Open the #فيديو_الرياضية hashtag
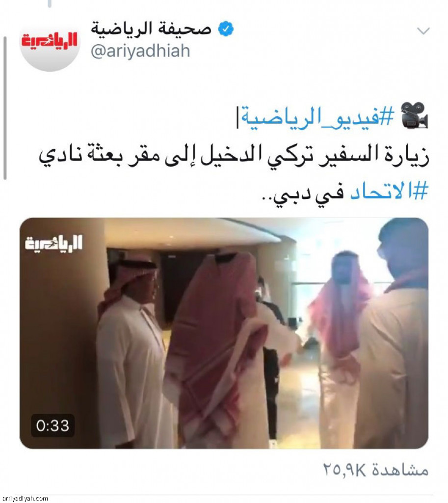This screenshot has height=503, width=448. (317, 117)
